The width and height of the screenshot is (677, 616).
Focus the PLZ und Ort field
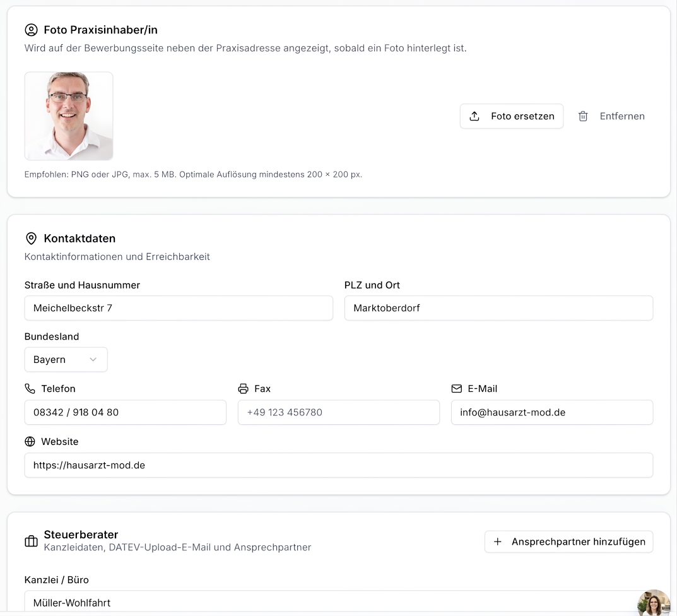[498, 308]
